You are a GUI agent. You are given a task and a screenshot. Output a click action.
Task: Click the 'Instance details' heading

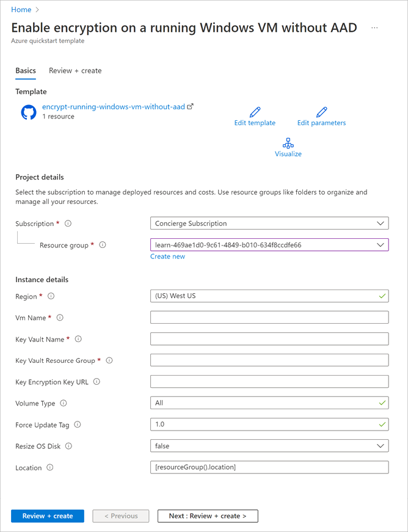point(42,280)
